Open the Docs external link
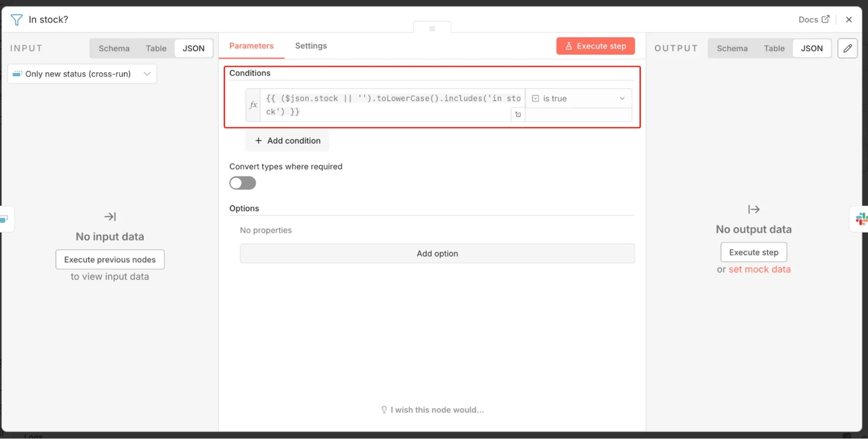Screen dimensions: 868x439 [x=814, y=19]
